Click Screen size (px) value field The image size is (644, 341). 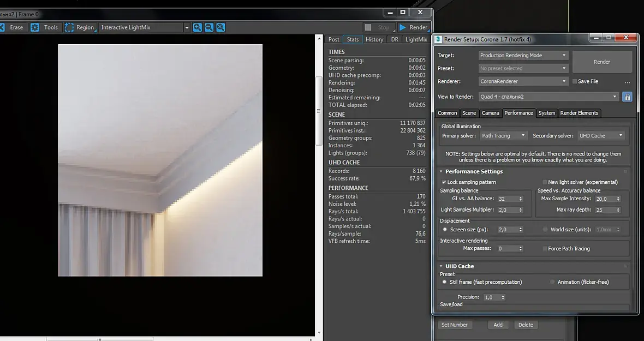pos(507,230)
